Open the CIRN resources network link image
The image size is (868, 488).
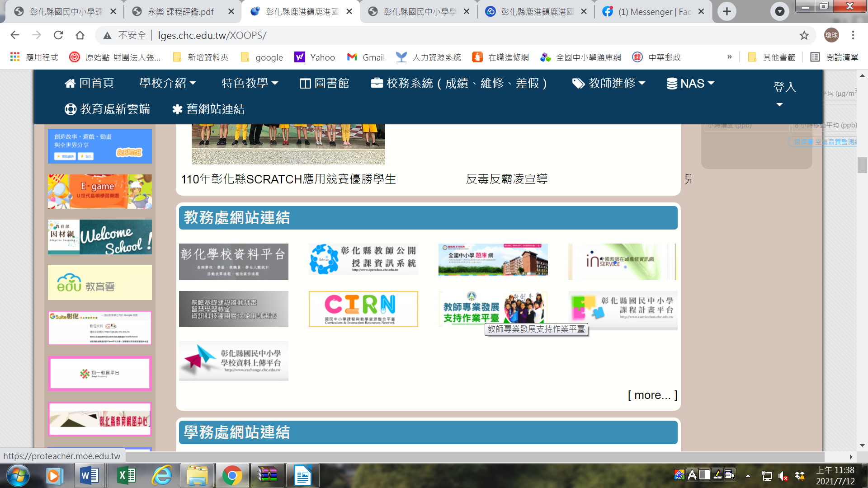(x=363, y=309)
